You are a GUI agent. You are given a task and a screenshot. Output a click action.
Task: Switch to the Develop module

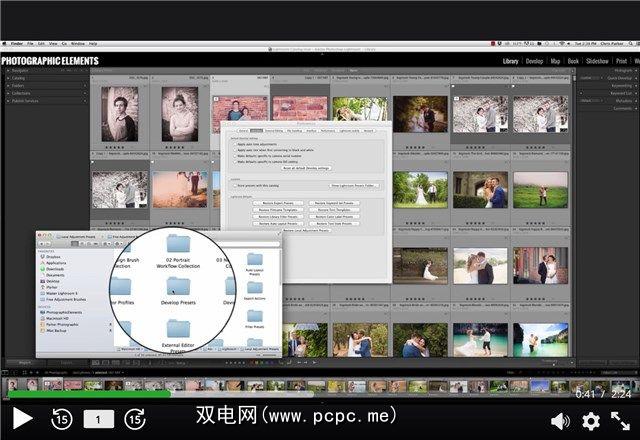click(534, 61)
